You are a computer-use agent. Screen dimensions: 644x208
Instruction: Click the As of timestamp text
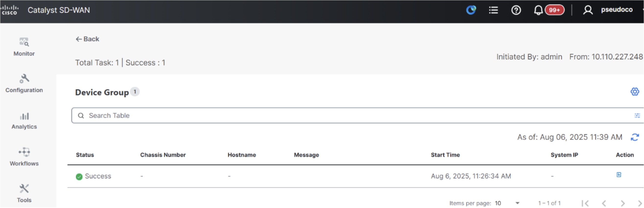point(570,137)
